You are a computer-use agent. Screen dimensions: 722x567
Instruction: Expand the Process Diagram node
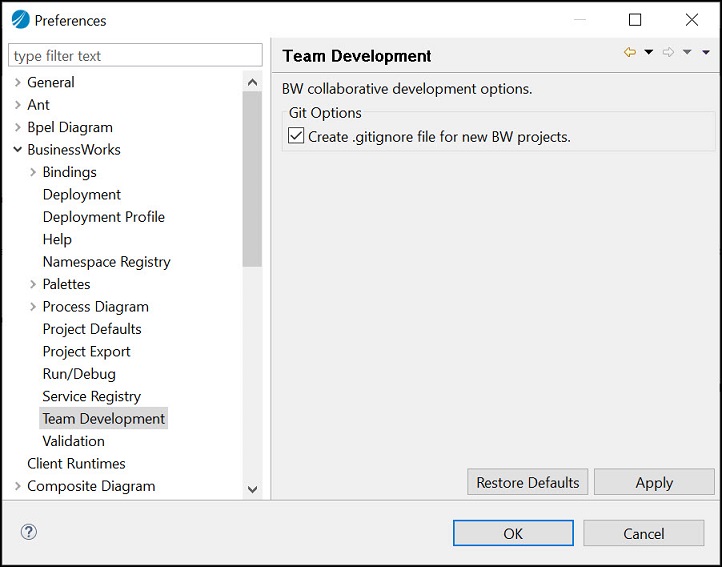pyautogui.click(x=33, y=307)
